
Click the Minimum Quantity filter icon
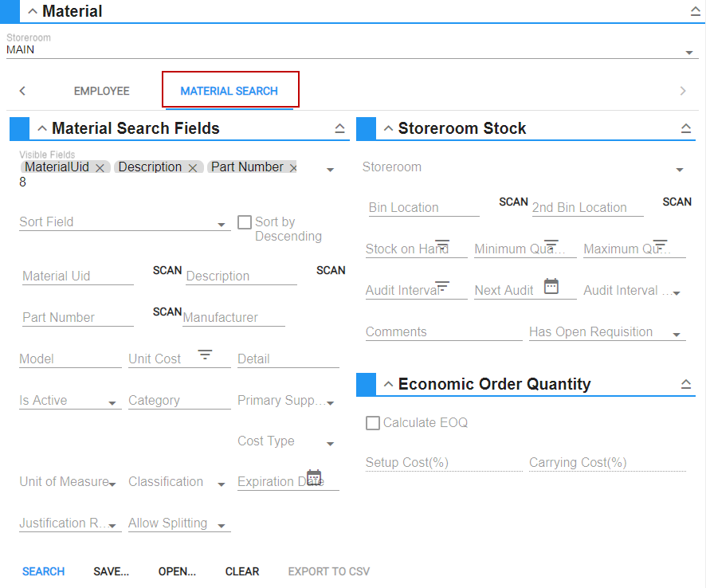point(551,245)
